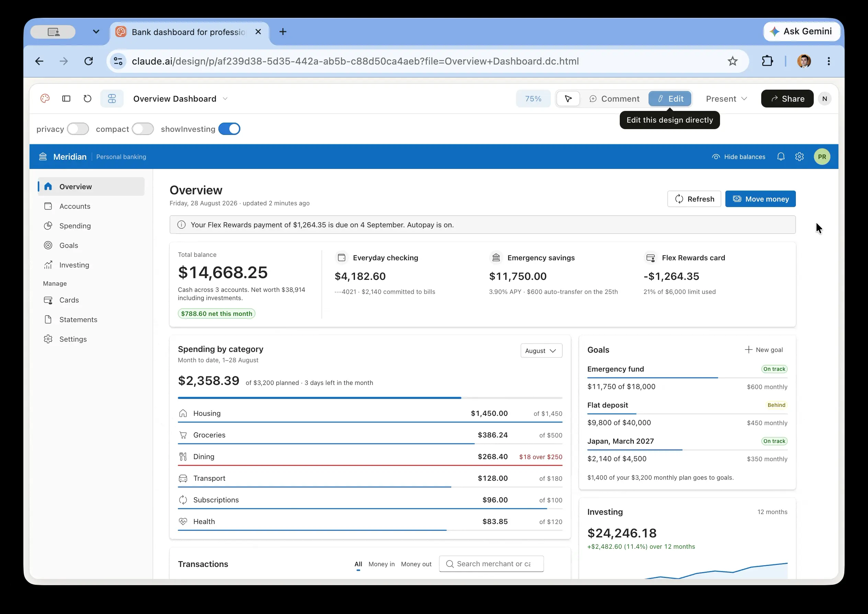Click the Search merchant input field
868x614 pixels.
(491, 564)
